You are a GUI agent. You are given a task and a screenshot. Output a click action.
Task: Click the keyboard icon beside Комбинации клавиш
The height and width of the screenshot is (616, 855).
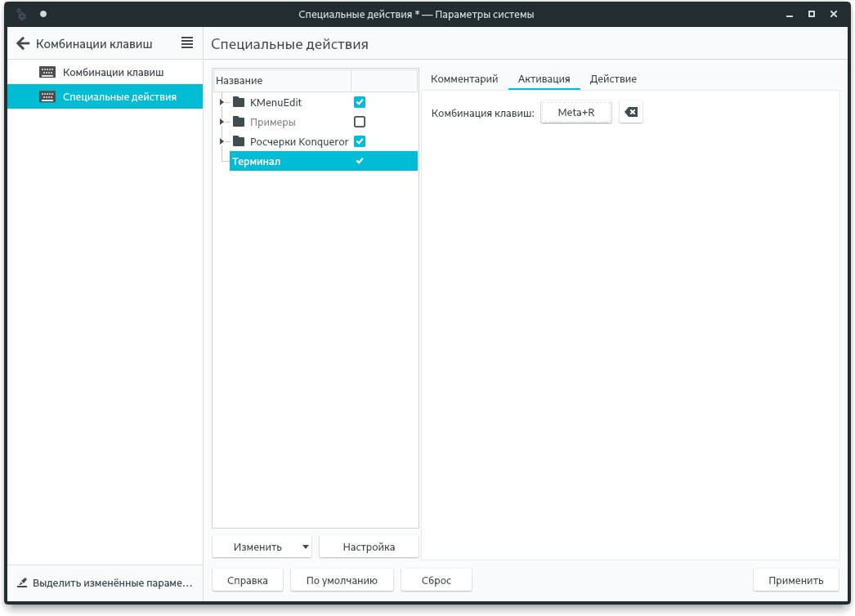point(47,72)
